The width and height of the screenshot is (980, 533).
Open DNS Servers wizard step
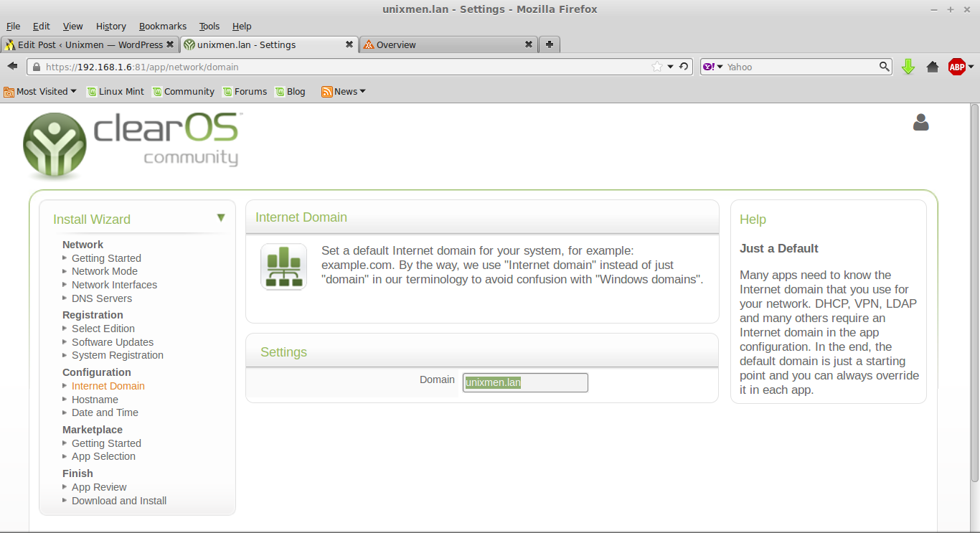click(102, 298)
